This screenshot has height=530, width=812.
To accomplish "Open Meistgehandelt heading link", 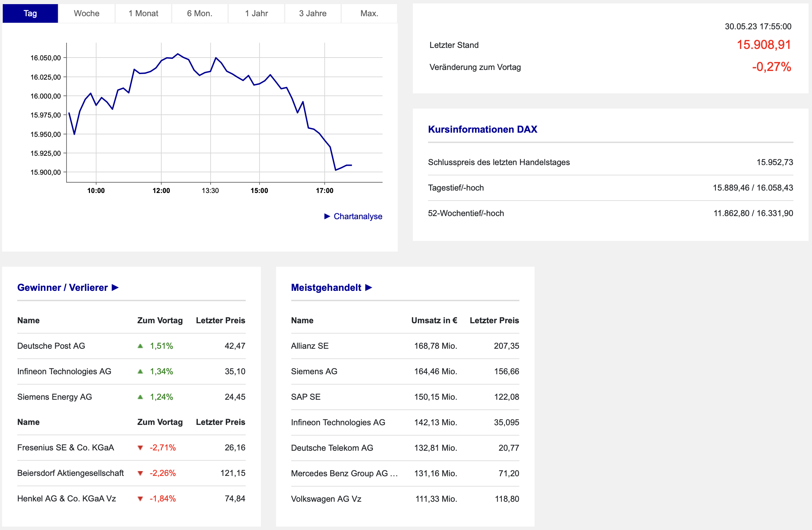I will (326, 287).
